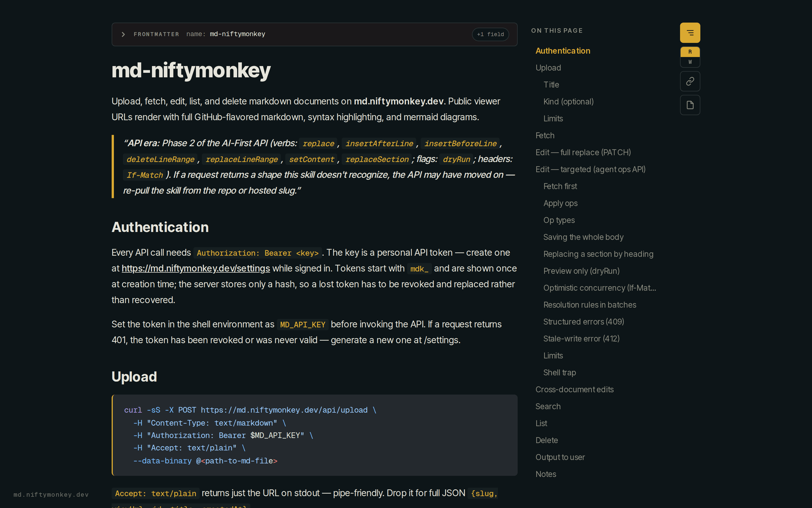
Task: Open the md.niftymonkey.dev/settings link
Action: click(x=196, y=268)
